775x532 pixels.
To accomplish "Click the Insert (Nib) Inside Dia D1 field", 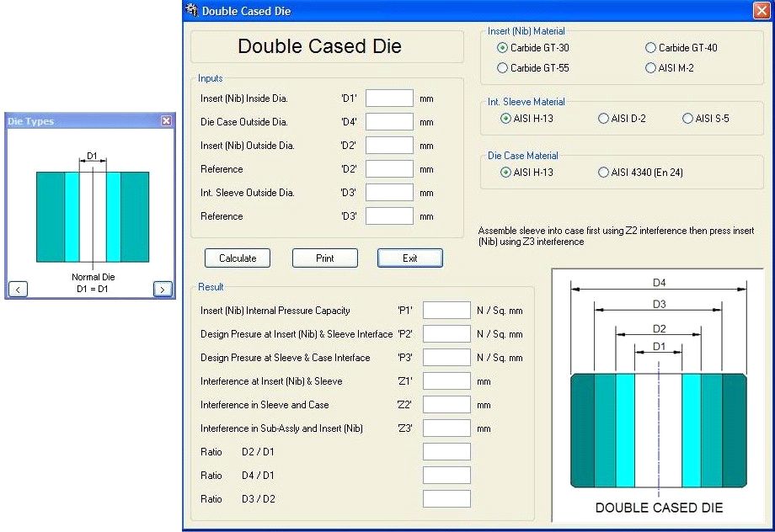I will click(x=389, y=98).
